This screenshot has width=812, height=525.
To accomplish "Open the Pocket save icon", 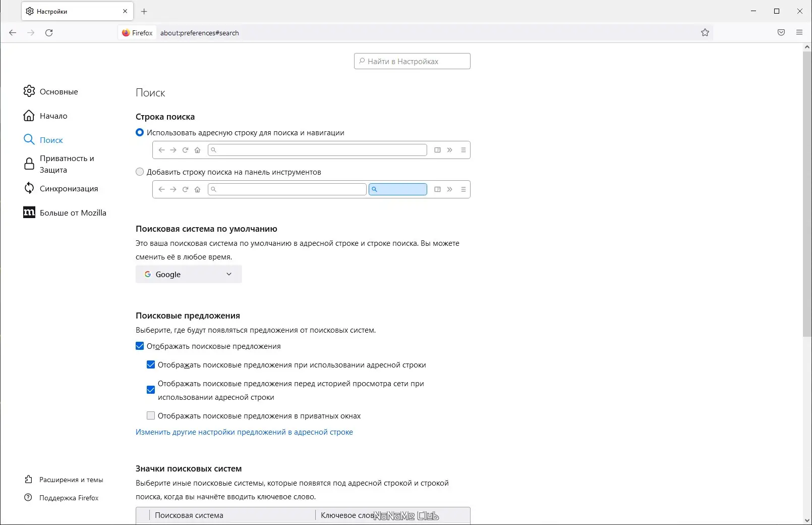I will pyautogui.click(x=781, y=33).
